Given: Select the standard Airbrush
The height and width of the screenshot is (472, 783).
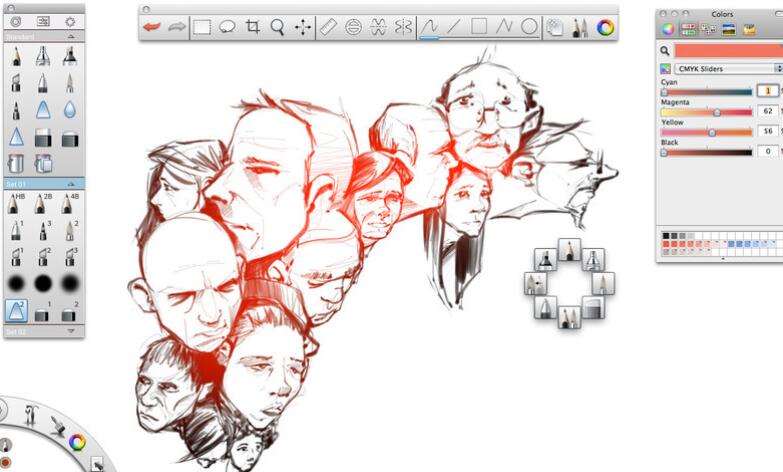Looking at the screenshot, I should [43, 56].
